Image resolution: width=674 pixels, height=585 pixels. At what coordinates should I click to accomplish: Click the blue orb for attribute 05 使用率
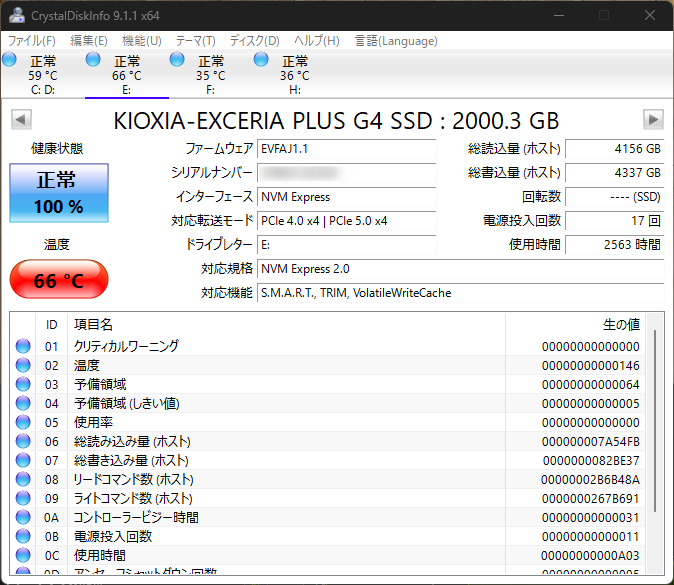coord(23,422)
